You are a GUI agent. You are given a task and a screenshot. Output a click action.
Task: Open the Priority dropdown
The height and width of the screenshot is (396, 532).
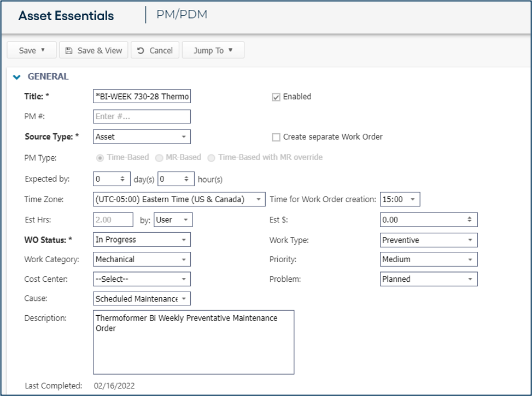click(429, 259)
